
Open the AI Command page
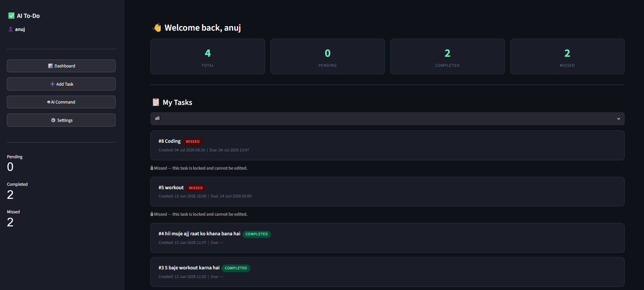(x=61, y=102)
